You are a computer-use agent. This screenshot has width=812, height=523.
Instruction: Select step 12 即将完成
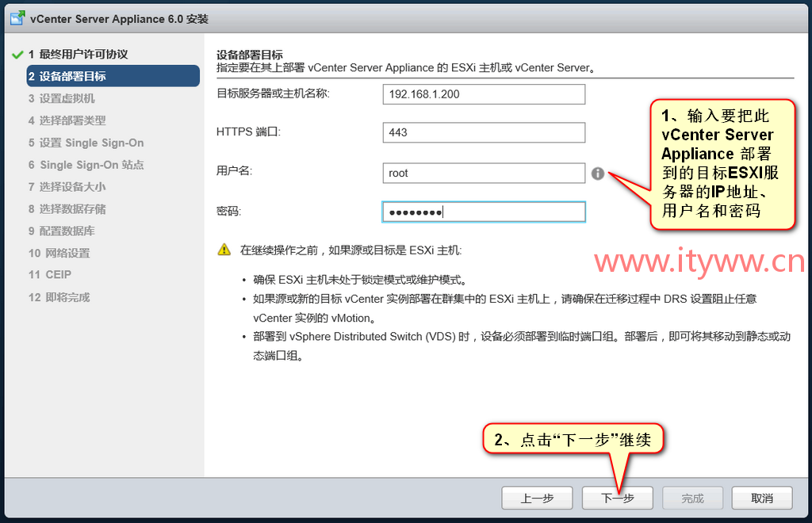click(59, 297)
